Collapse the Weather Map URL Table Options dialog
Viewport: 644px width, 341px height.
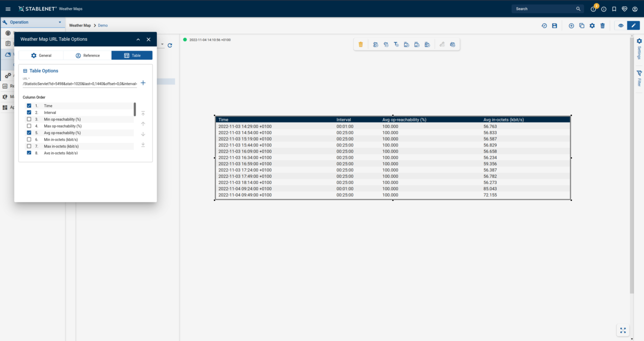(x=138, y=39)
